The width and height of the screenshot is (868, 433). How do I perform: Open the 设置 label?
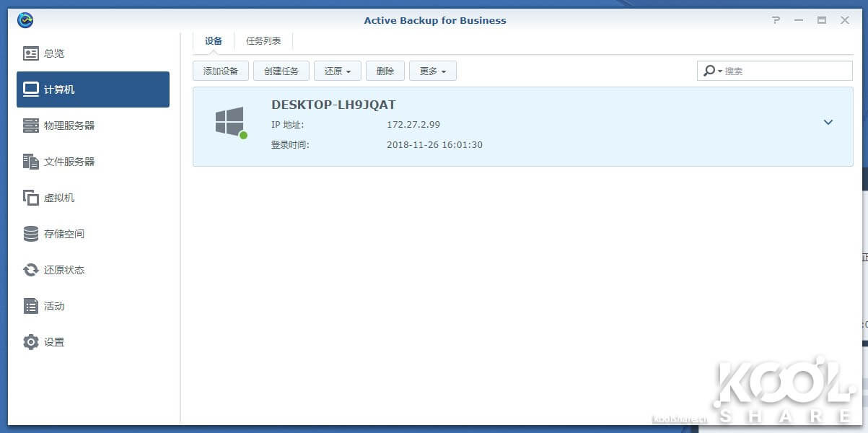click(x=54, y=342)
